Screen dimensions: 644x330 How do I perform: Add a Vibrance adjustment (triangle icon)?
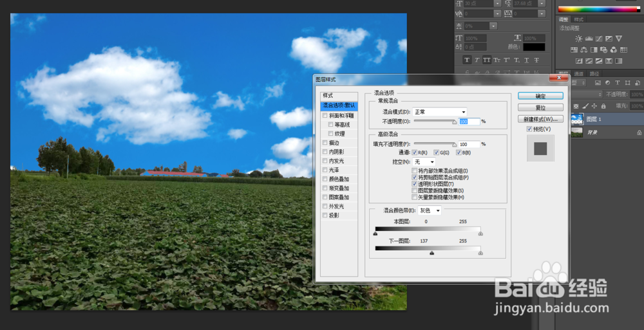pos(618,39)
